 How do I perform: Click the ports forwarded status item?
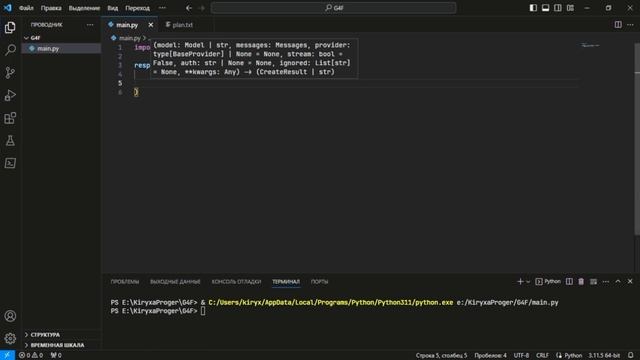(56, 355)
